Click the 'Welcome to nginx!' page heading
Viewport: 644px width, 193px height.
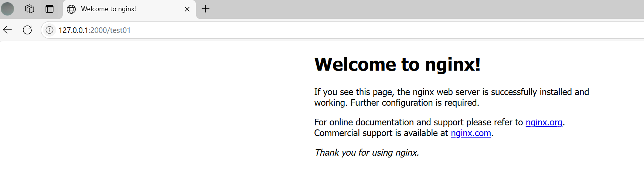(x=397, y=64)
